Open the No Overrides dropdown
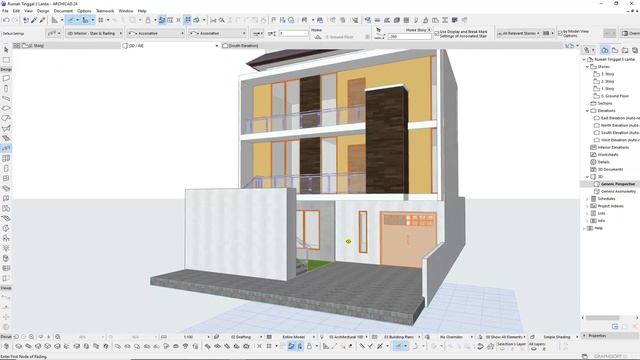Image resolution: width=640 pixels, height=360 pixels. pyautogui.click(x=452, y=337)
